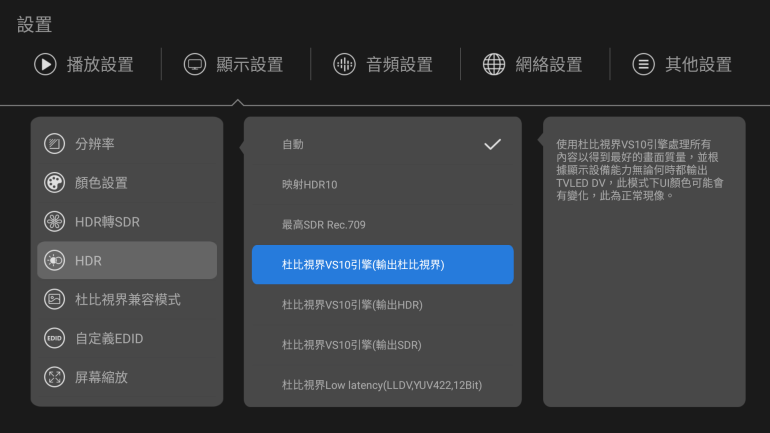Click the EDID icon for 自定義EDID
The height and width of the screenshot is (433, 770).
pos(55,338)
